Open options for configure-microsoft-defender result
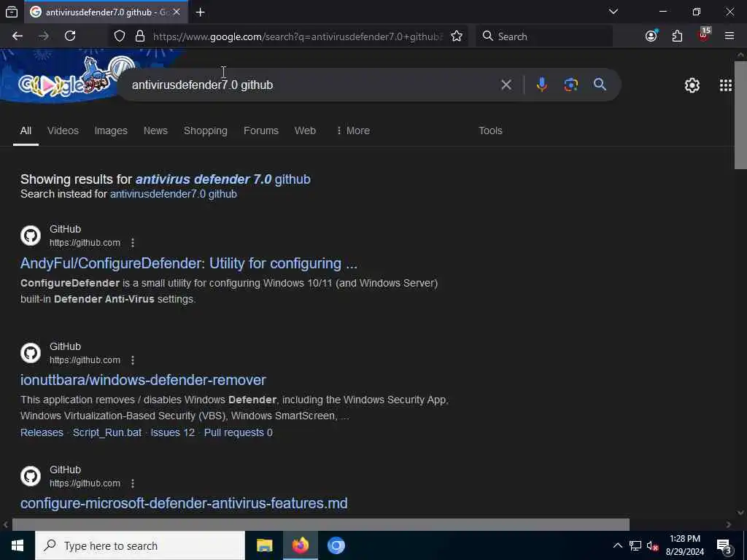 tap(133, 483)
